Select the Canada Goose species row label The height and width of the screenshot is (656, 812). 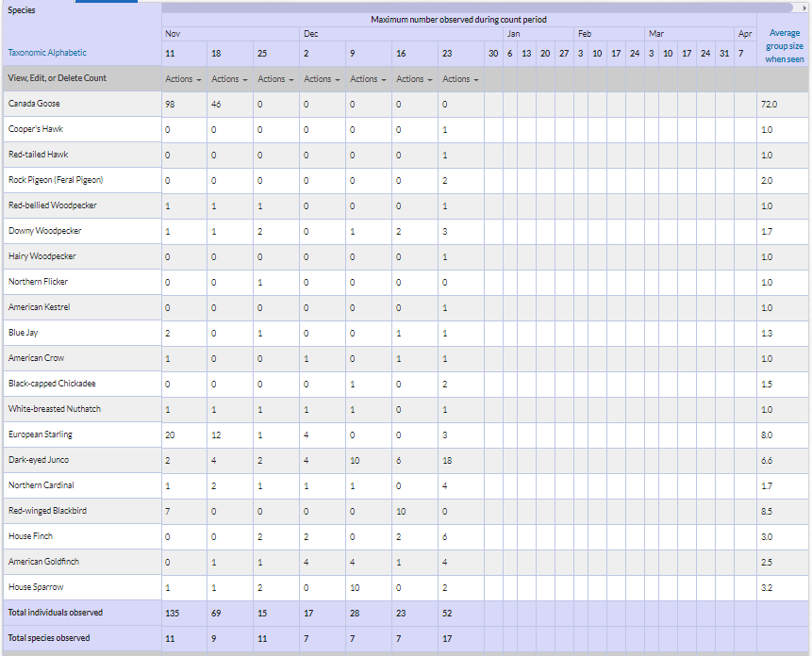34,104
